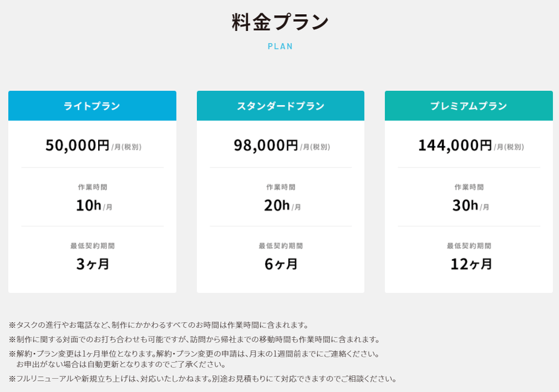Click the 30h work time value
The width and height of the screenshot is (559, 392).
pyautogui.click(x=466, y=205)
